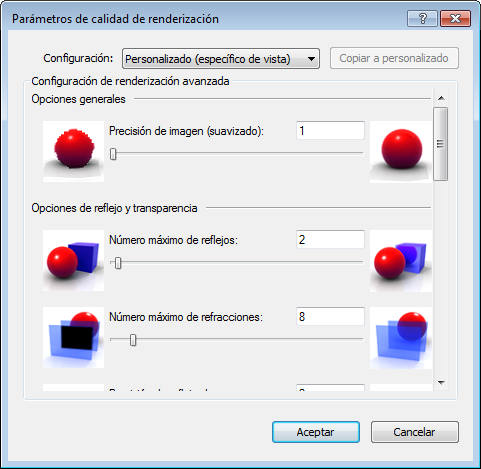Image resolution: width=481 pixels, height=469 pixels.
Task: Click the left reflections preview with sphere and cube
Action: coord(73,261)
